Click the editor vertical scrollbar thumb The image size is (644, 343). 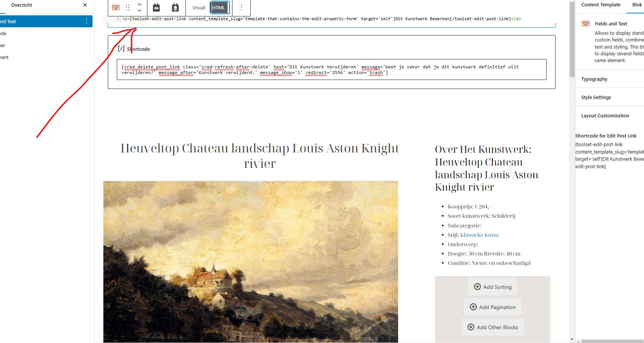pyautogui.click(x=572, y=39)
